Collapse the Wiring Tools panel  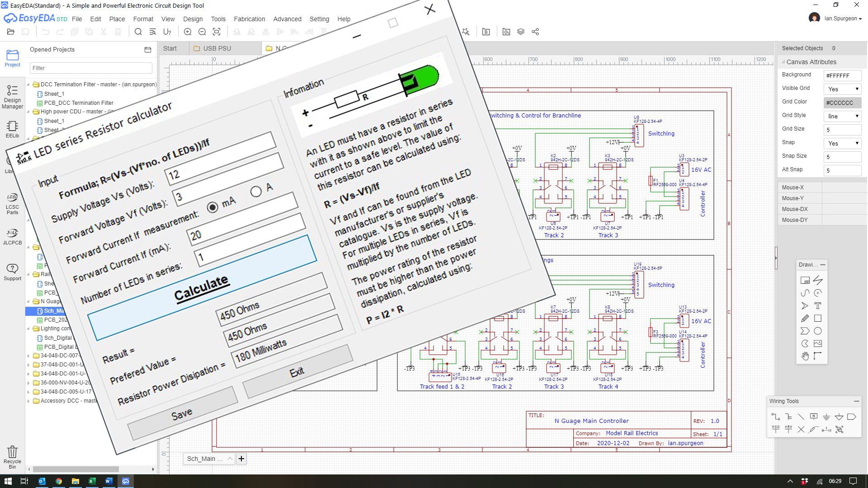click(857, 401)
